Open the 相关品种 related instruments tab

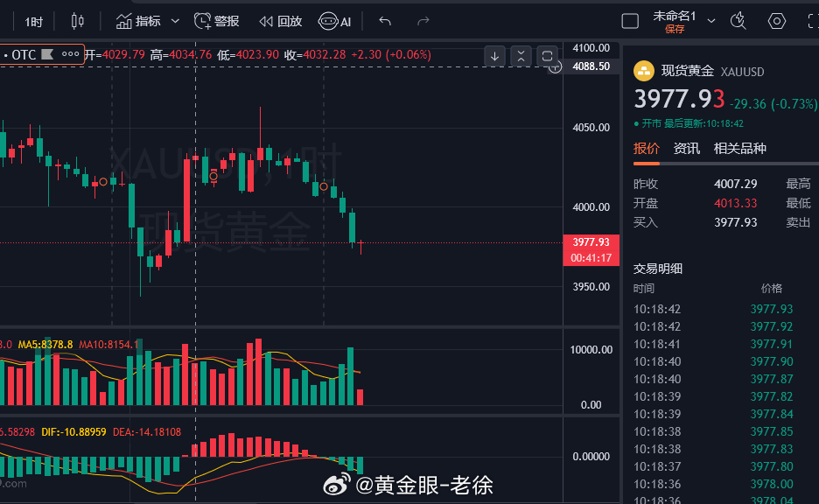739,149
